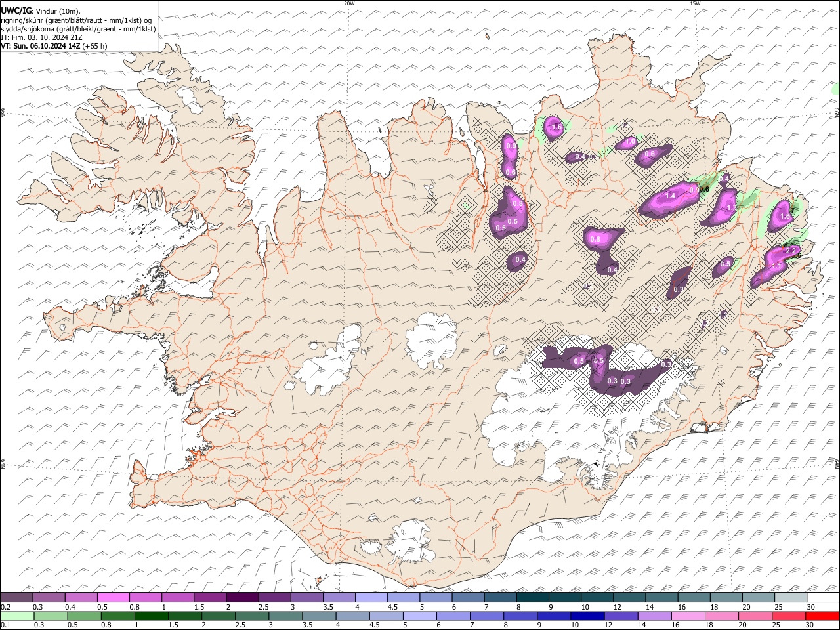Click the 'VT: Sun. 06.10.2024 14Z (+65 h)' line

point(54,46)
